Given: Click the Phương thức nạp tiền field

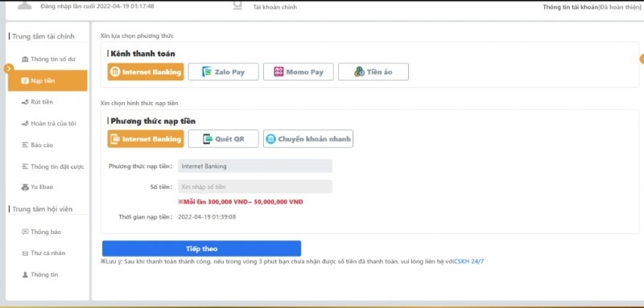Looking at the screenshot, I should [x=255, y=166].
